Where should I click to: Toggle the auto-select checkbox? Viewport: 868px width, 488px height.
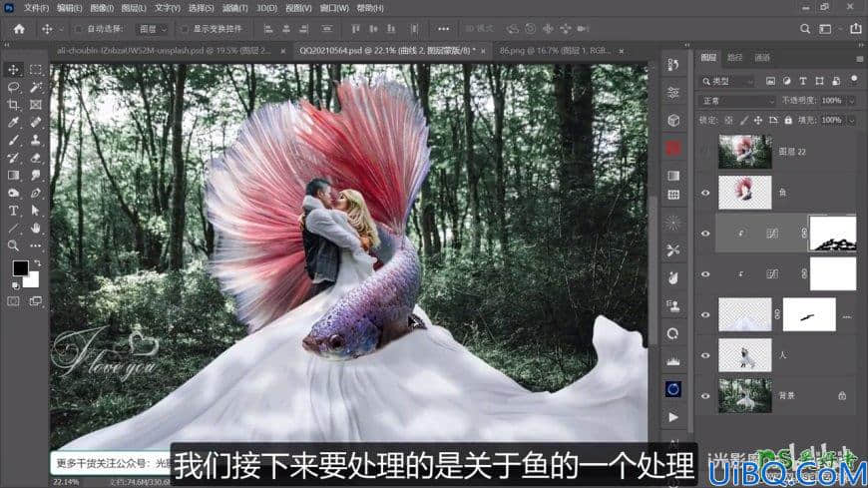[78, 29]
